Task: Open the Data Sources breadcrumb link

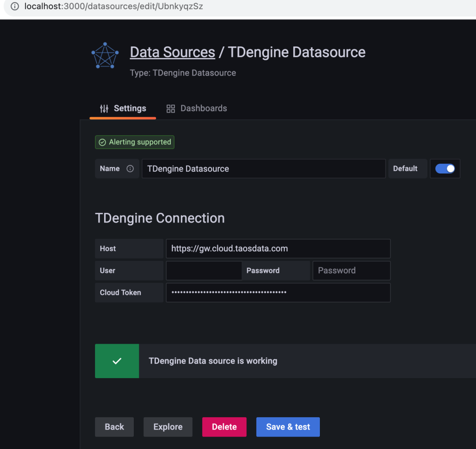Action: pos(172,52)
